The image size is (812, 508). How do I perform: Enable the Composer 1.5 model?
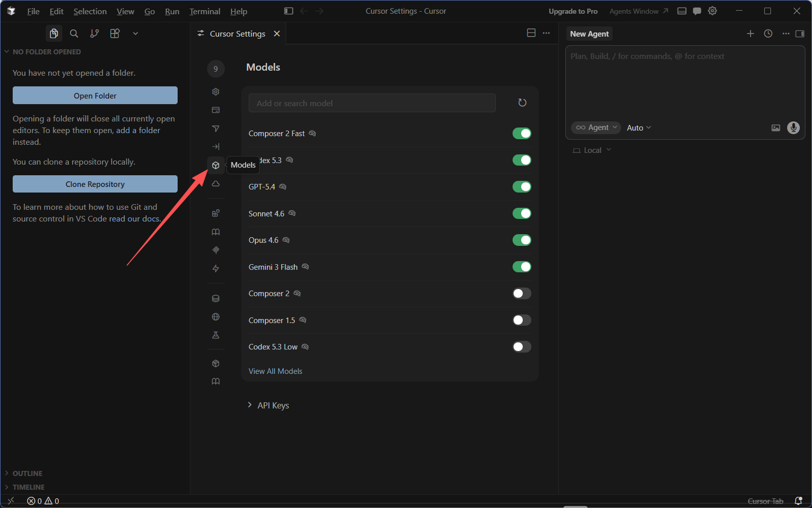point(522,320)
